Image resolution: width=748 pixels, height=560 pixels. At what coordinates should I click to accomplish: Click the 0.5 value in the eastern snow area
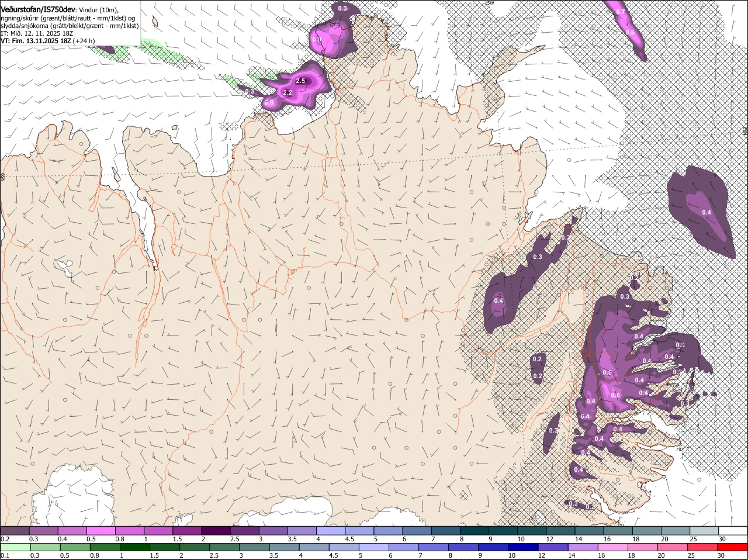pyautogui.click(x=607, y=373)
